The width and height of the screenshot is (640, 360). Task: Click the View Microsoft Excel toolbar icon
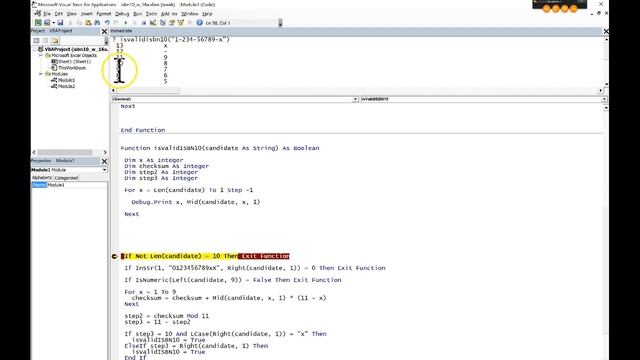coord(38,23)
